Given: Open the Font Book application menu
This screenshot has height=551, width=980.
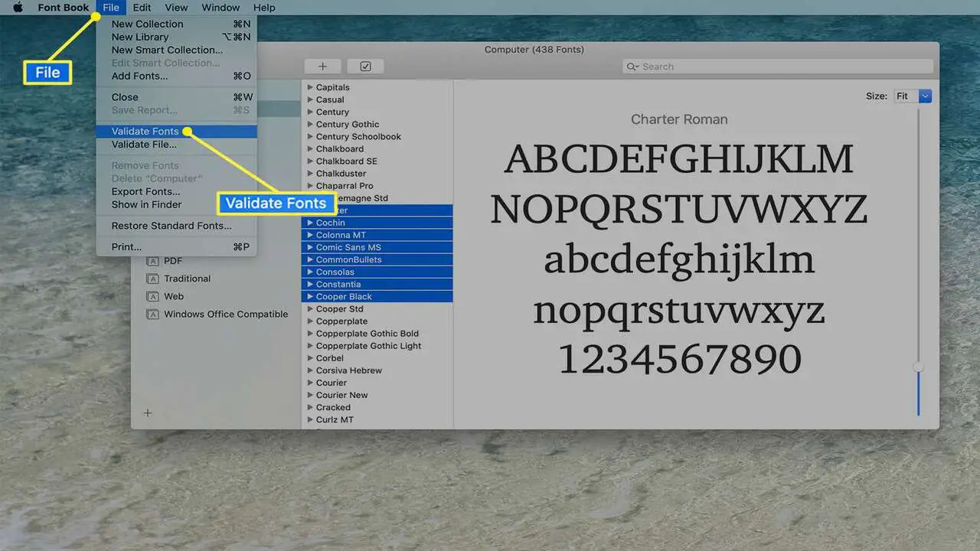Looking at the screenshot, I should point(64,8).
